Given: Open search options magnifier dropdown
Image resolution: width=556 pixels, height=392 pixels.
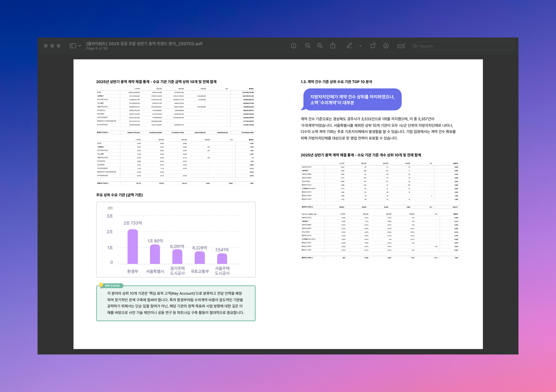Looking at the screenshot, I should (x=415, y=46).
